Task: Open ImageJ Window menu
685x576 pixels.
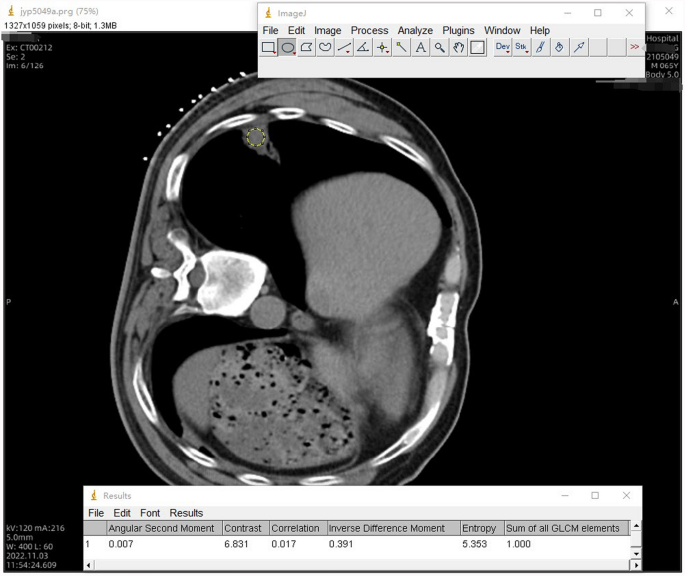Action: click(502, 30)
